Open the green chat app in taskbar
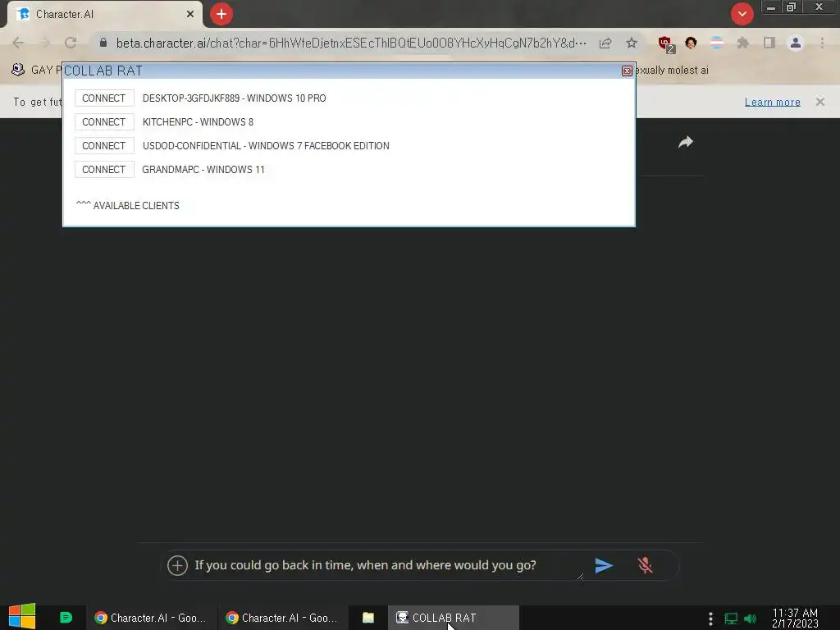 tap(66, 618)
